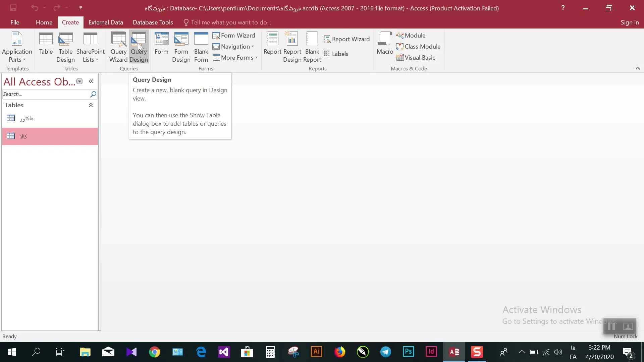Click the taskbar volume icon
Image resolution: width=644 pixels, height=362 pixels.
coord(558,352)
